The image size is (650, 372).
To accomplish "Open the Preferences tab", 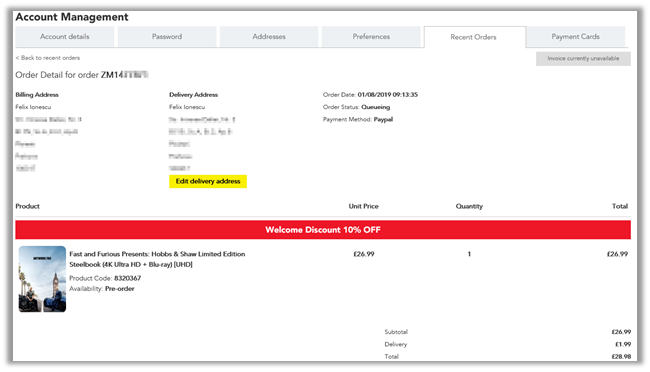I will 371,36.
